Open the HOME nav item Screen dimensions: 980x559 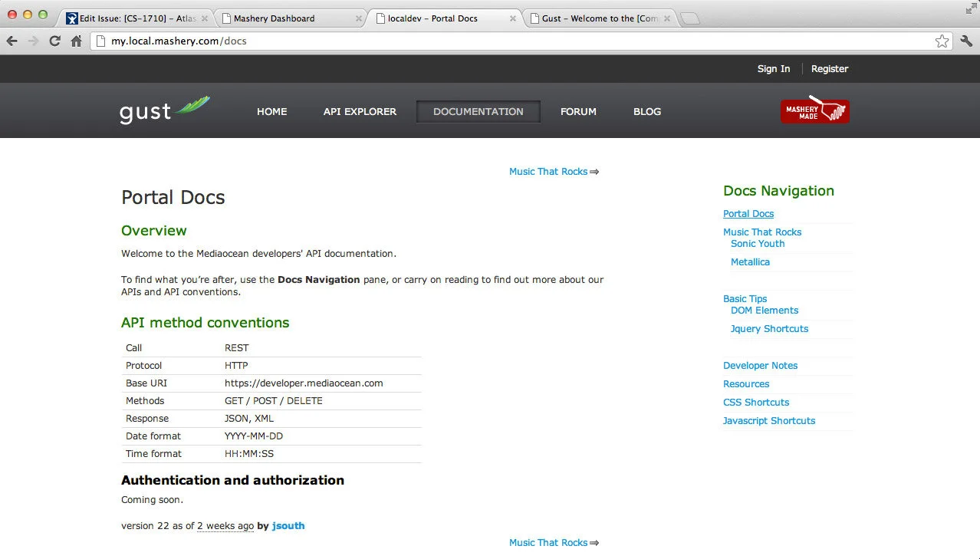point(271,112)
